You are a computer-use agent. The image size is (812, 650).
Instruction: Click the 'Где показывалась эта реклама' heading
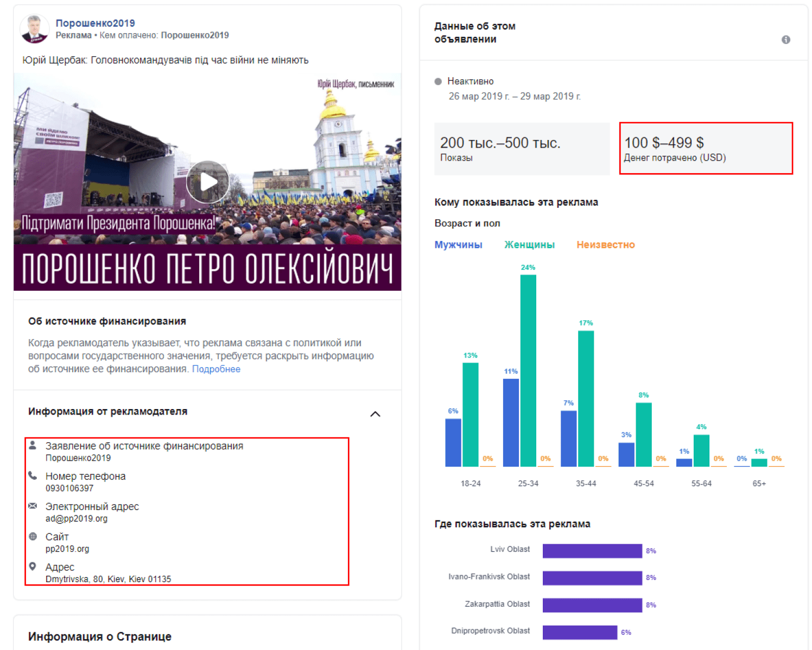click(x=512, y=524)
